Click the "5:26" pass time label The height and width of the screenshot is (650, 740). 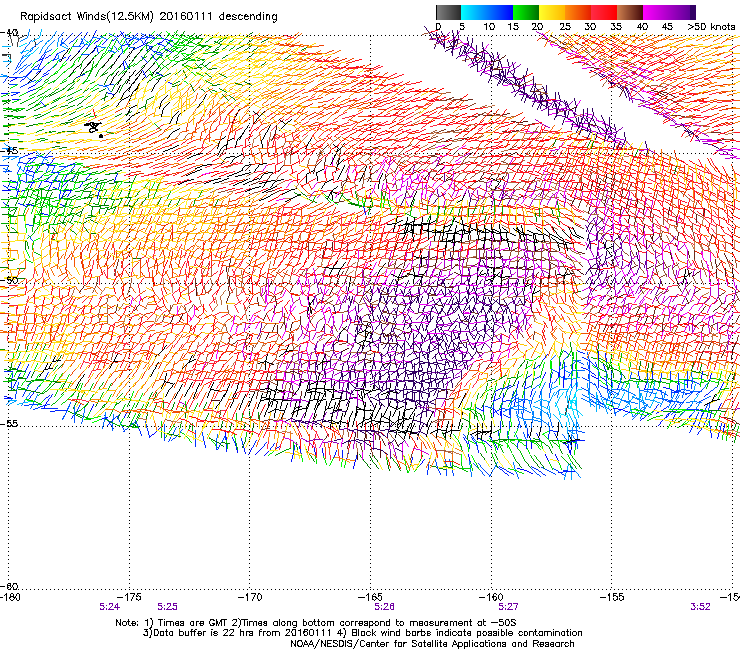[385, 607]
